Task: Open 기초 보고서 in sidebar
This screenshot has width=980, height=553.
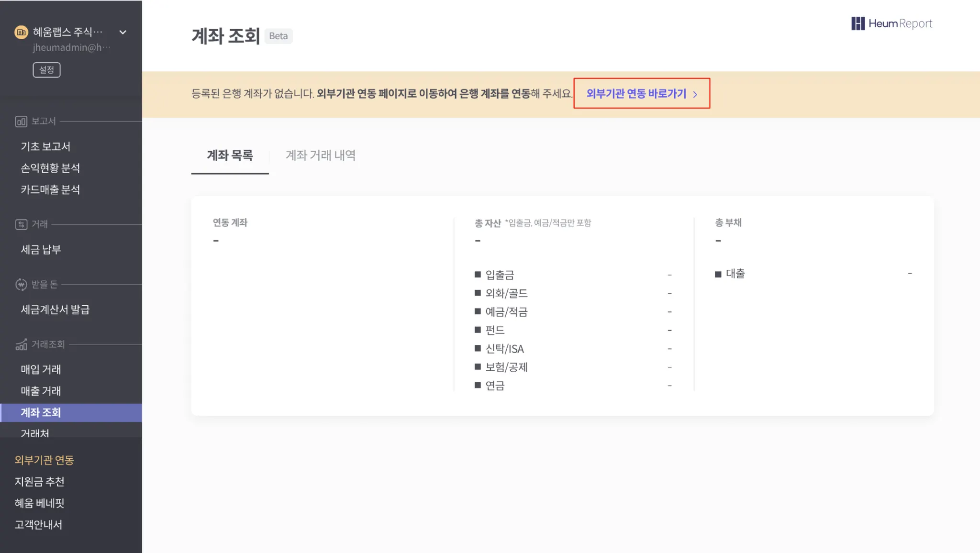Action: point(45,146)
